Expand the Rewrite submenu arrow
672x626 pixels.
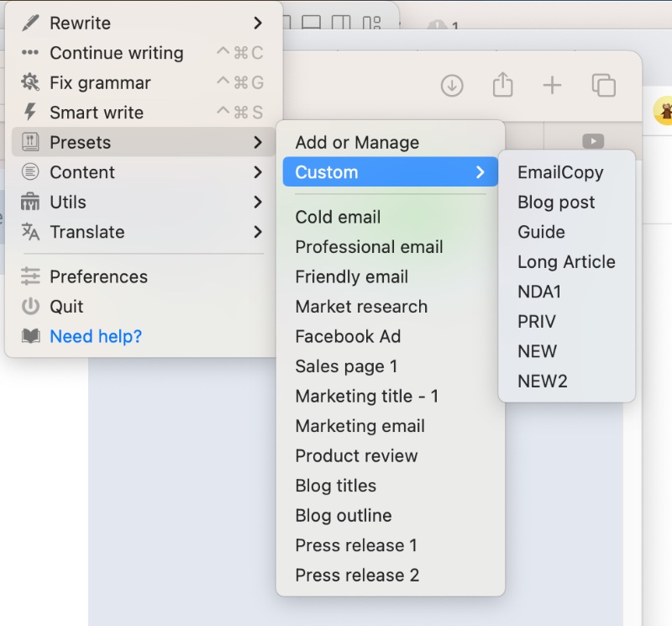pos(257,23)
